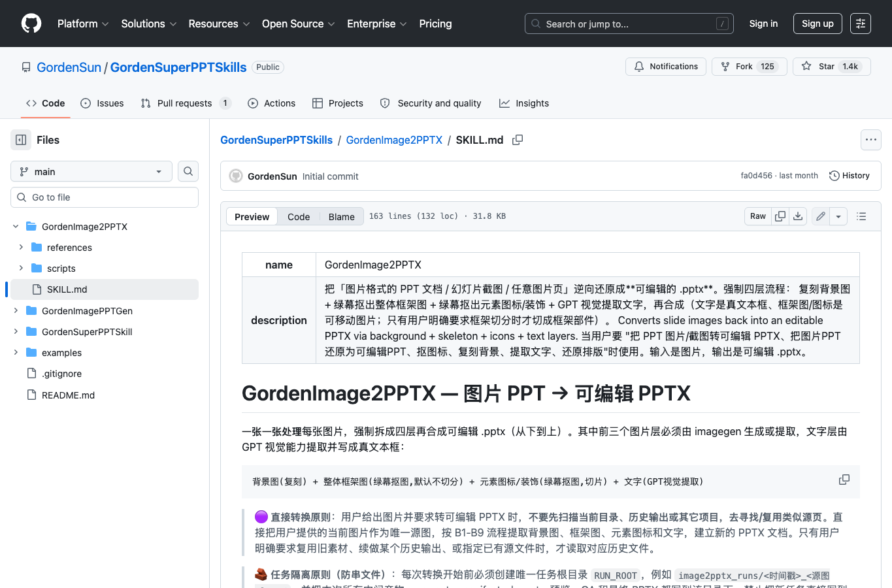Click the Sign in link
This screenshot has width=892, height=588.
click(763, 24)
